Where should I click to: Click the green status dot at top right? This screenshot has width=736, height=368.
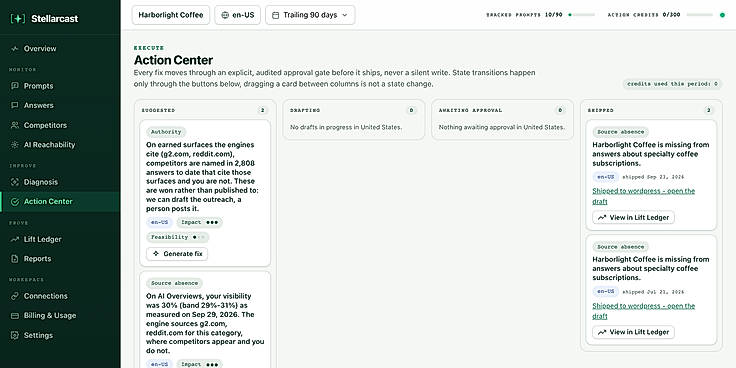coord(722,15)
